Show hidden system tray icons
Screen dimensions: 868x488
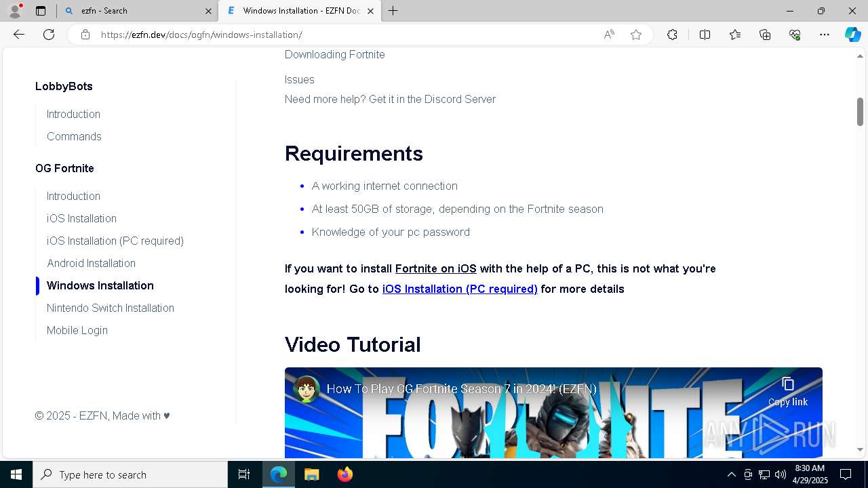[x=731, y=474]
